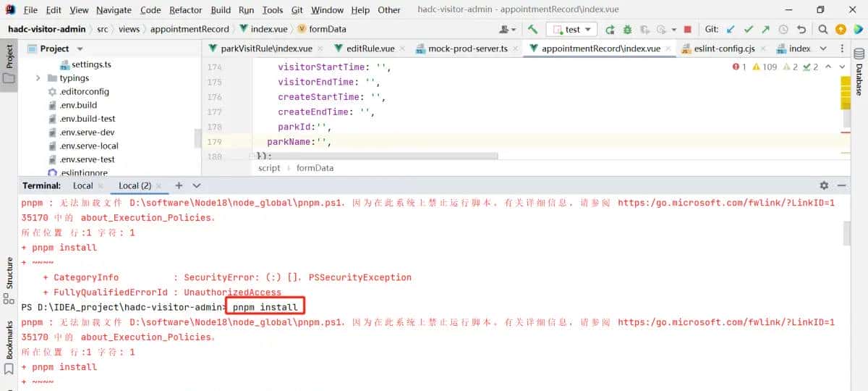Click the green Rerun icon in toolbar
Viewport: 868px width, 391px height.
point(610,30)
